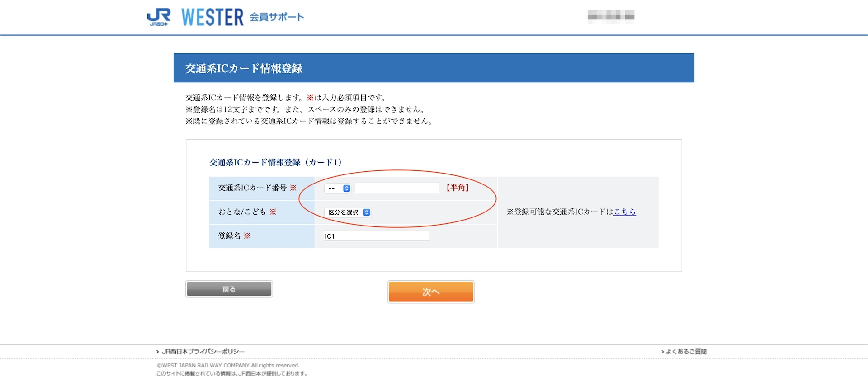Focus the 交通系ICカード番号 text field
The width and height of the screenshot is (868, 386).
click(x=397, y=188)
